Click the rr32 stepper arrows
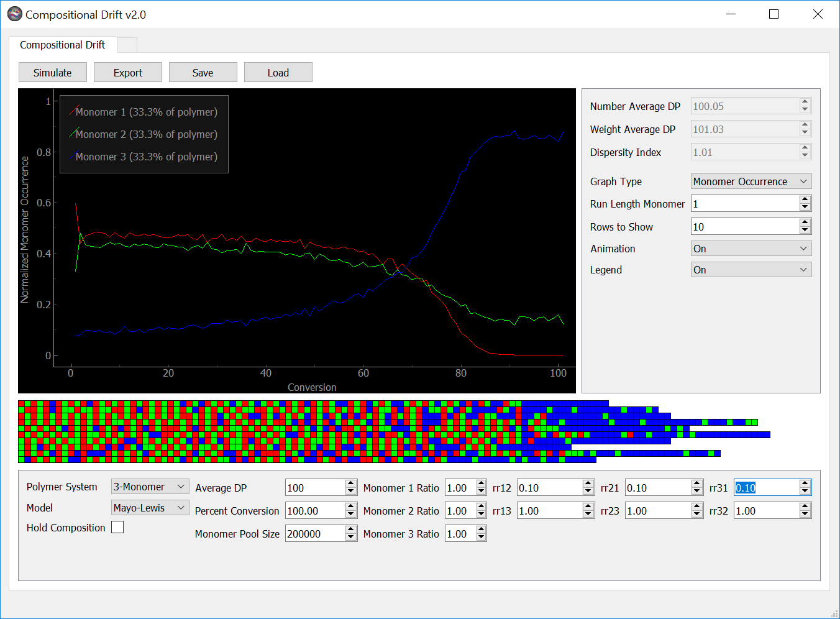Screen dimensions: 840x619 pyautogui.click(x=805, y=511)
